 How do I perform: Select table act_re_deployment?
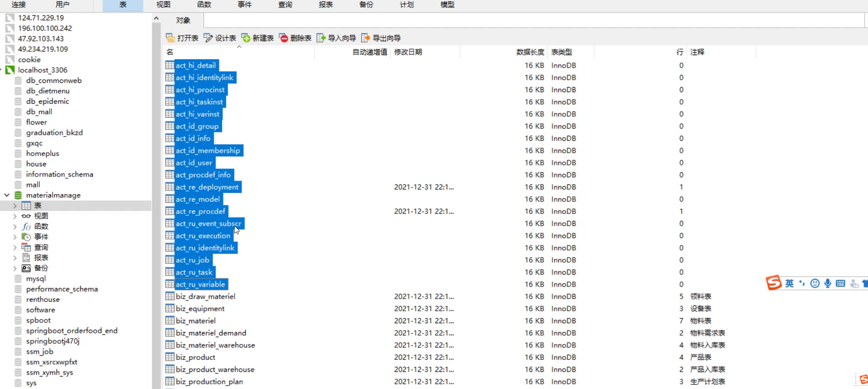pos(207,187)
